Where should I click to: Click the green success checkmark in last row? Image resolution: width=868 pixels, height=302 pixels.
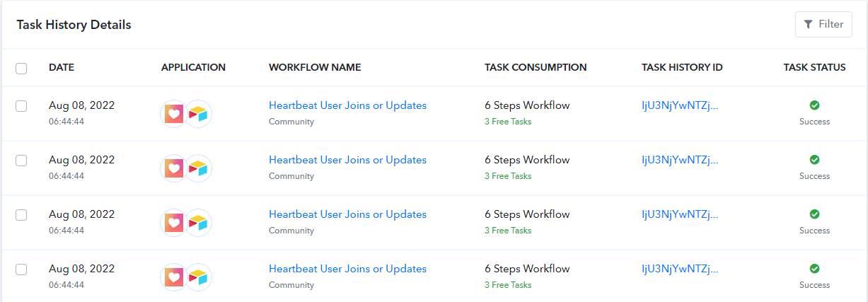point(814,269)
